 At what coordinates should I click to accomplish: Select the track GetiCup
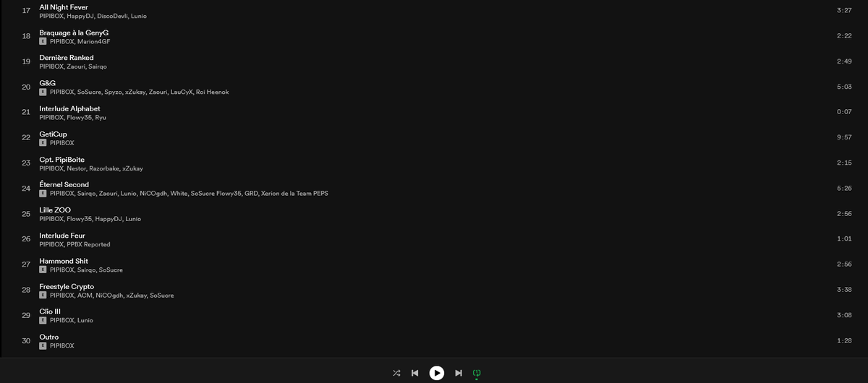click(x=53, y=134)
